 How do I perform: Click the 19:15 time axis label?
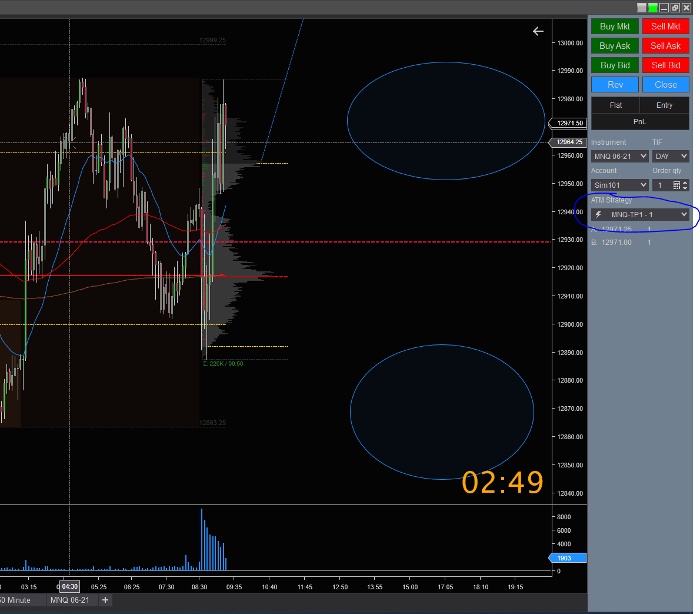point(515,587)
